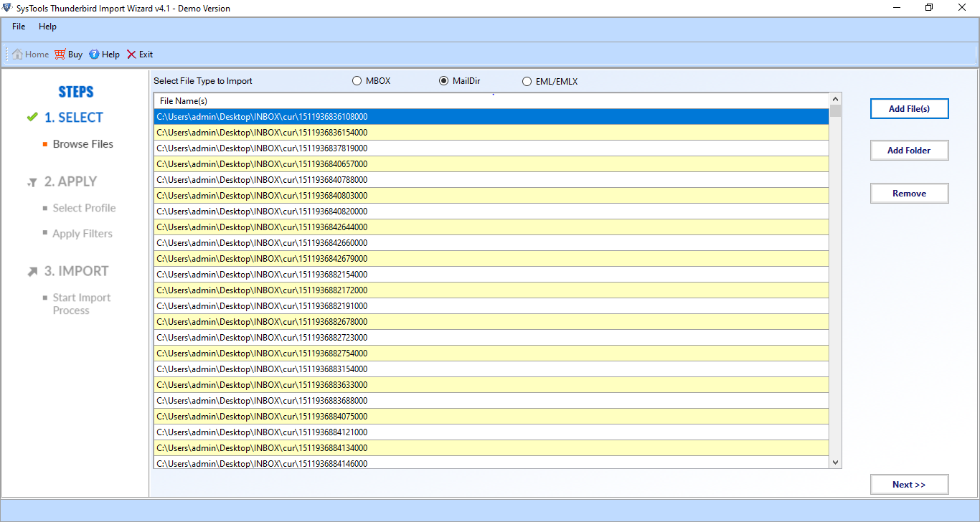Screen dimensions: 980x522
Task: Minimize the Import Wizard window
Action: pyautogui.click(x=897, y=8)
